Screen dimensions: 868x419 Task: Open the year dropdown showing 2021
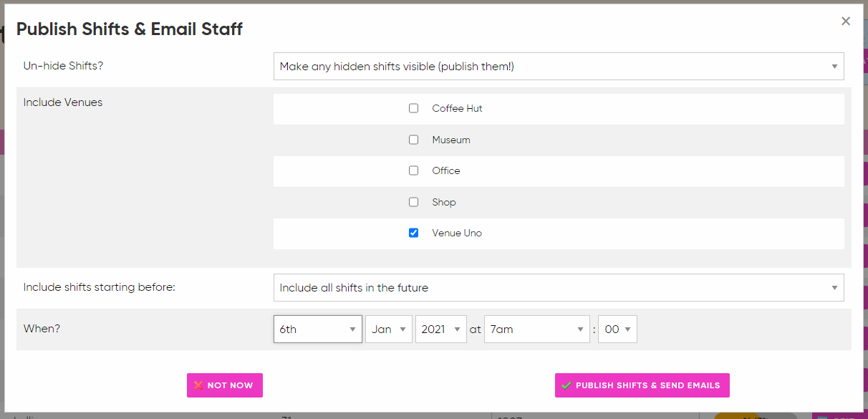click(x=440, y=329)
